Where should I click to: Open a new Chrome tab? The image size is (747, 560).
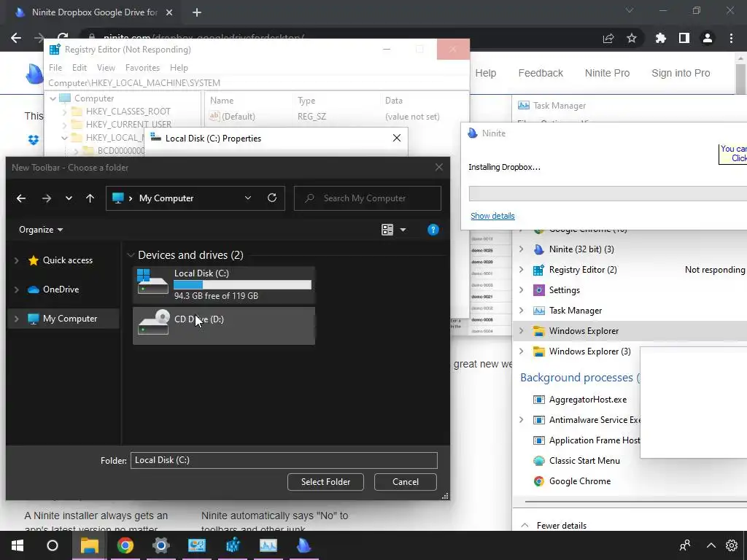(197, 12)
